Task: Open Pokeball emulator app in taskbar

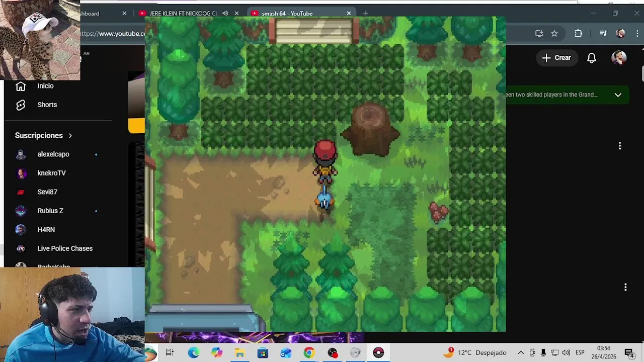Action: pyautogui.click(x=378, y=353)
